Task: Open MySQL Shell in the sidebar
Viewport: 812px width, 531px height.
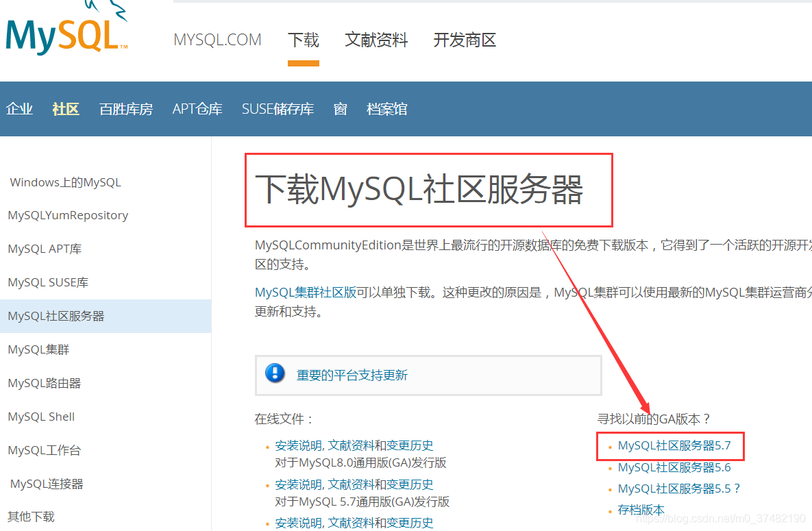Action: tap(41, 417)
